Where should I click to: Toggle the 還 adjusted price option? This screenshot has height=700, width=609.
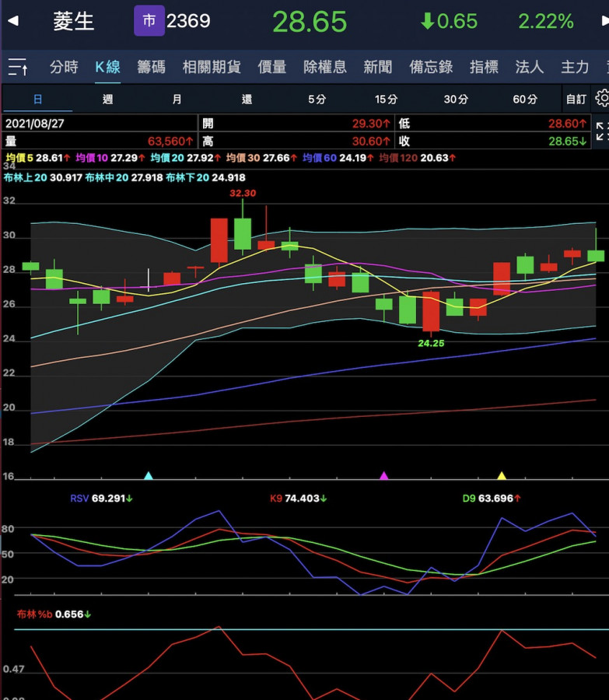point(247,100)
